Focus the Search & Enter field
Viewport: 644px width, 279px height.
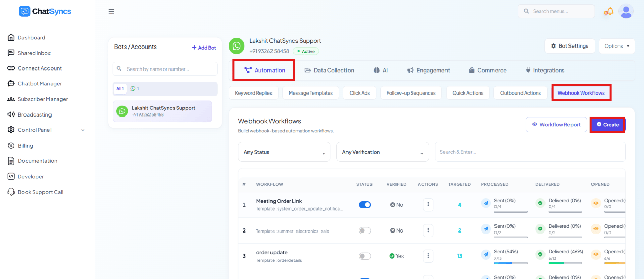pos(530,152)
